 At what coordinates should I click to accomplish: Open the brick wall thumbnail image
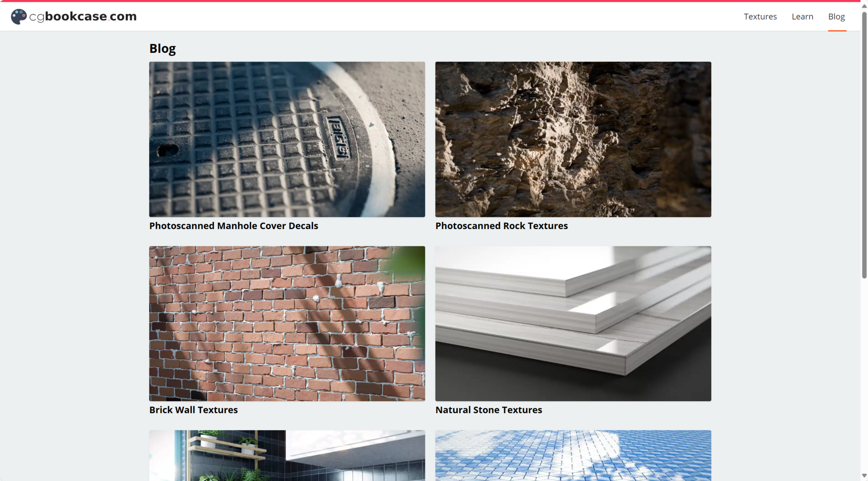(287, 323)
